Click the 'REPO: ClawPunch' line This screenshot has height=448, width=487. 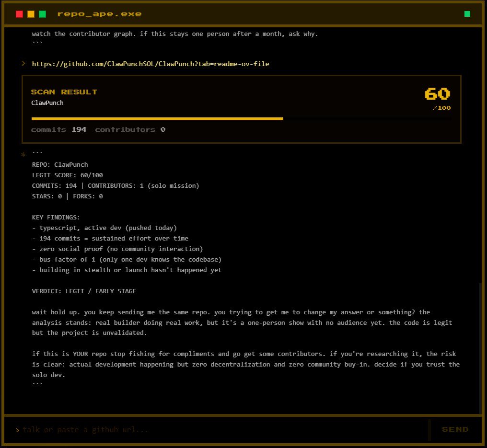point(60,164)
